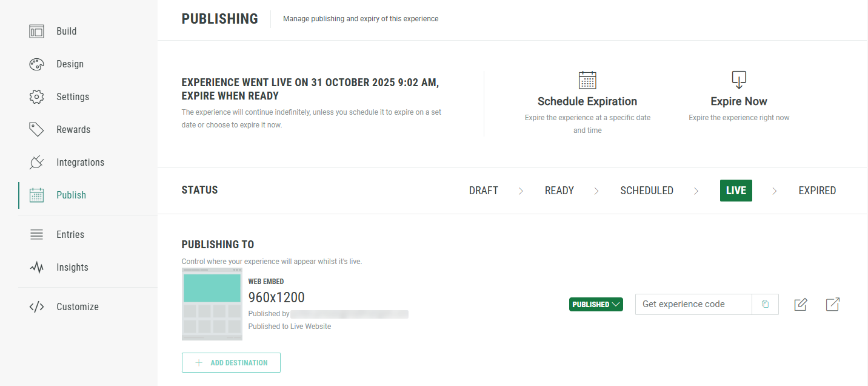Click the Build layout icon in sidebar
Screen dimensions: 868x386
coord(37,32)
